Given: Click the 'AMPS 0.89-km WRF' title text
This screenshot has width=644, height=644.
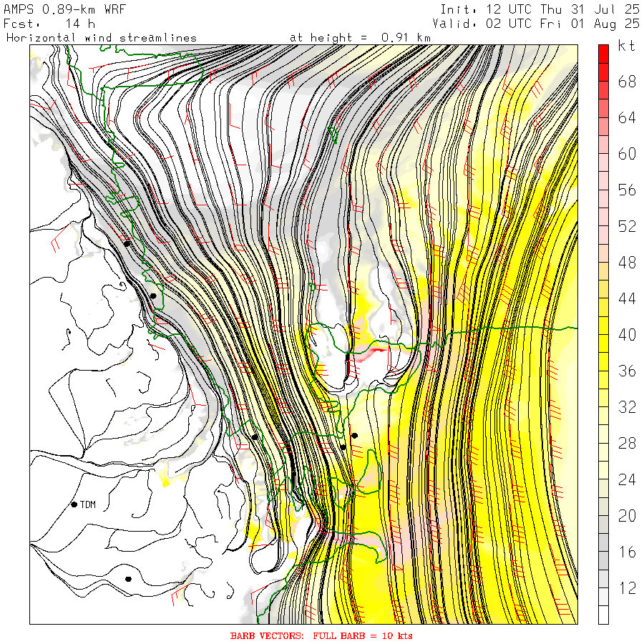Looking at the screenshot, I should pos(64,9).
